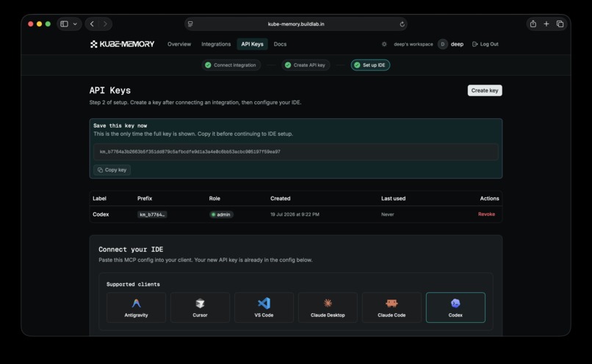
Task: Open the Overview tab
Action: (x=179, y=44)
